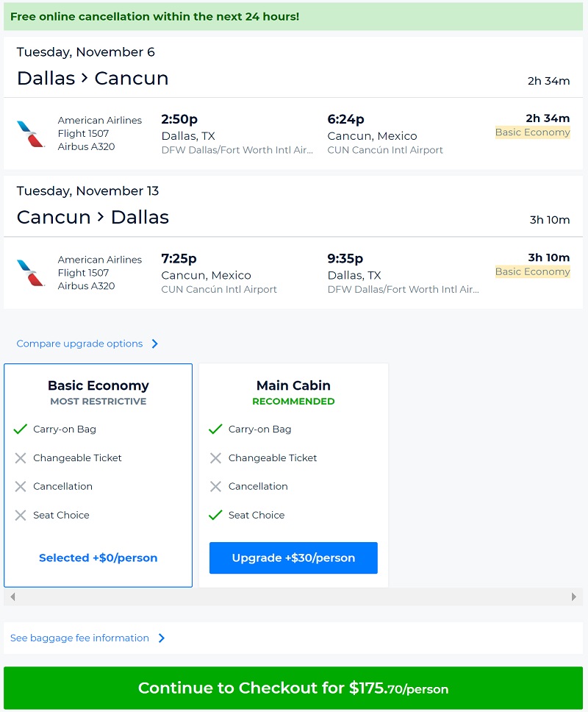Viewport: 588px width, 712px height.
Task: Click green checkmark beside Main Cabin Seat Choice
Action: click(215, 516)
